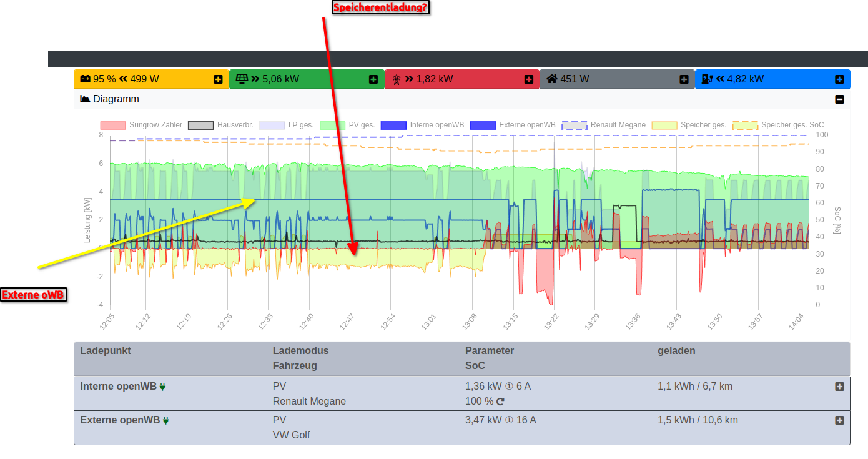Toggle Speicher ges. SoC series in the legend
Screen dimensions: 868x459
[x=778, y=125]
